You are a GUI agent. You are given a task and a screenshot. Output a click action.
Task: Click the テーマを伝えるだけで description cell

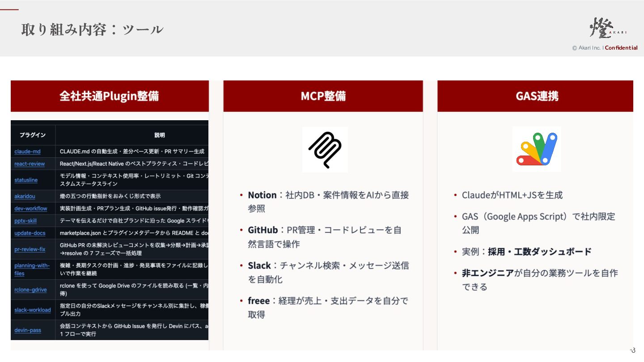[x=132, y=221]
